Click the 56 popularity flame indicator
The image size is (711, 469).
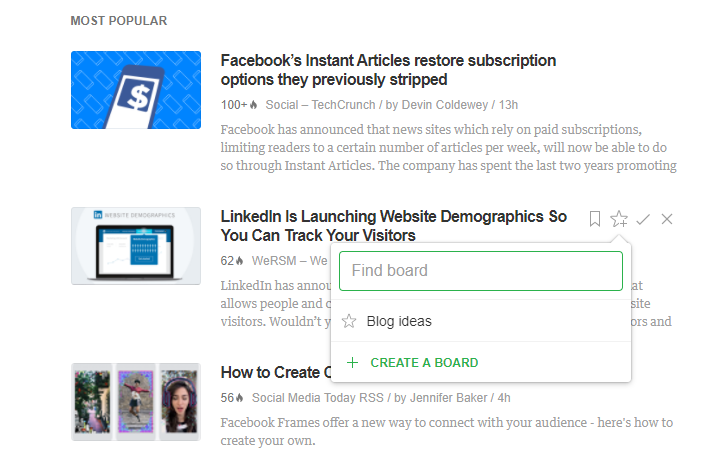tap(232, 398)
